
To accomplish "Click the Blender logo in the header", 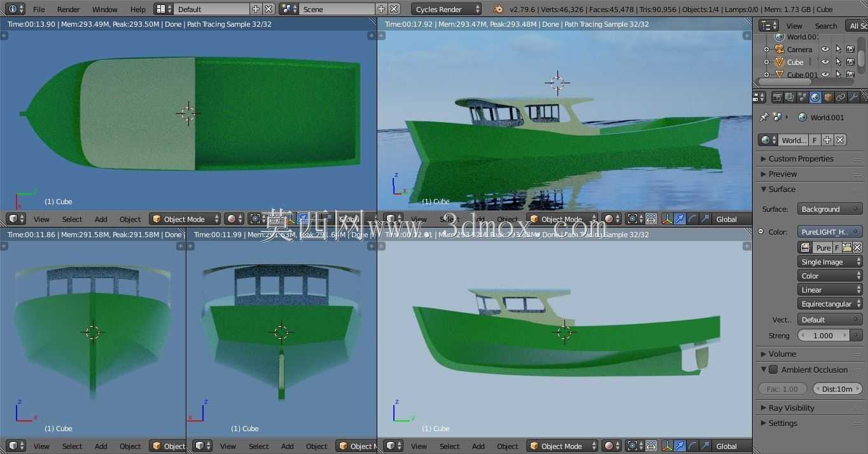I will pos(498,9).
